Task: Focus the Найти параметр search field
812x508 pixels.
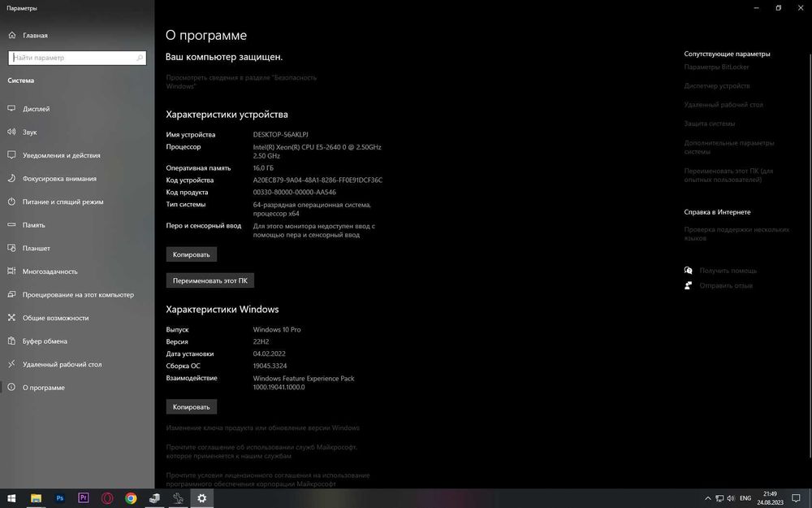Action: tap(76, 58)
